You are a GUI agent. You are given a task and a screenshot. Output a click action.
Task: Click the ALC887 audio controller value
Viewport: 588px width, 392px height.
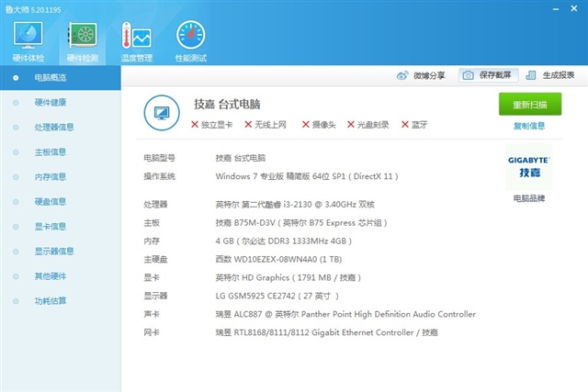[345, 314]
